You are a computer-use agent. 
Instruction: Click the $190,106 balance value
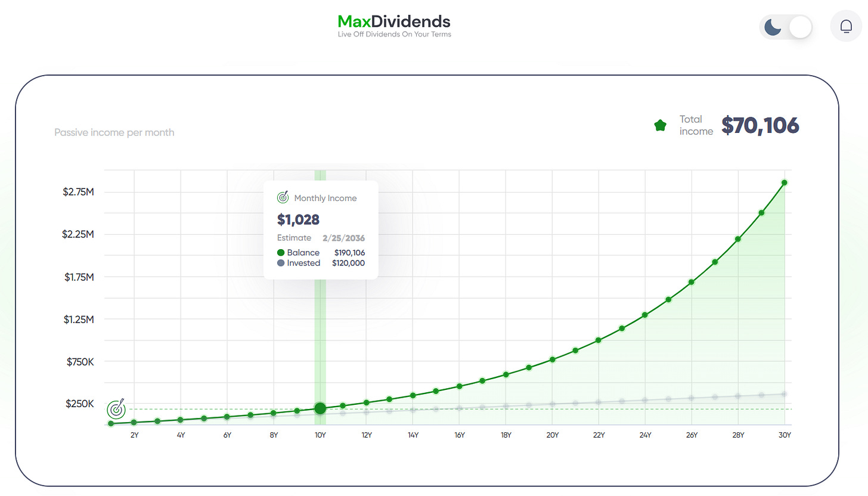click(349, 253)
